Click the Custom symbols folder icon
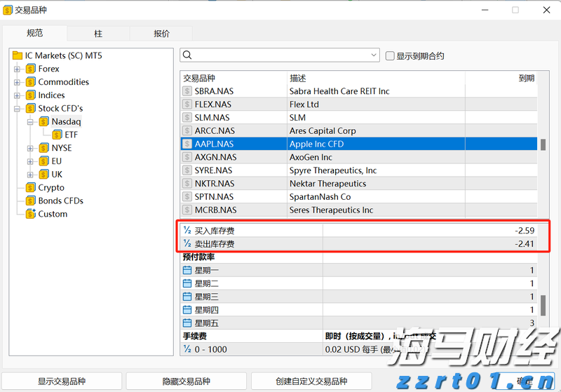 31,214
